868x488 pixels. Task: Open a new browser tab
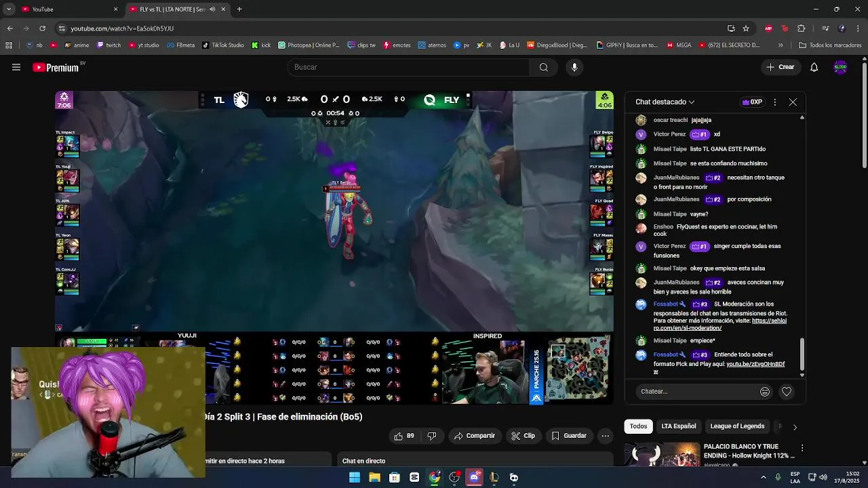[x=239, y=9]
